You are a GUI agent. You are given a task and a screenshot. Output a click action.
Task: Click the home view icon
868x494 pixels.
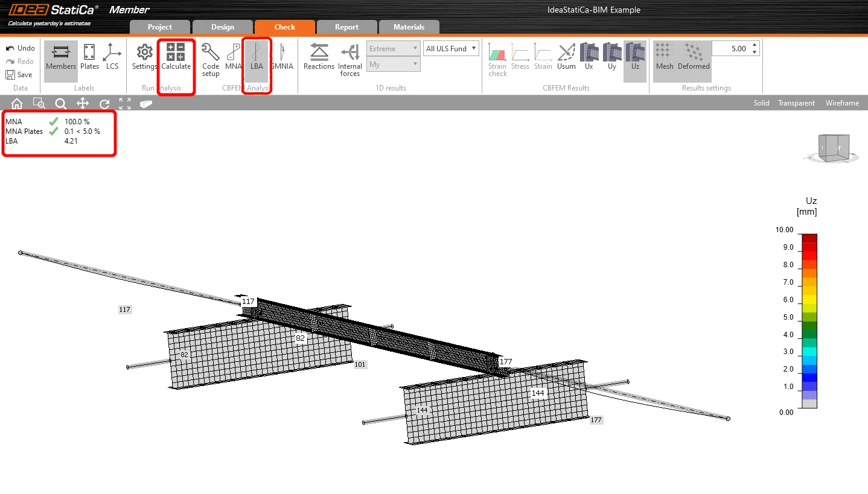point(17,103)
